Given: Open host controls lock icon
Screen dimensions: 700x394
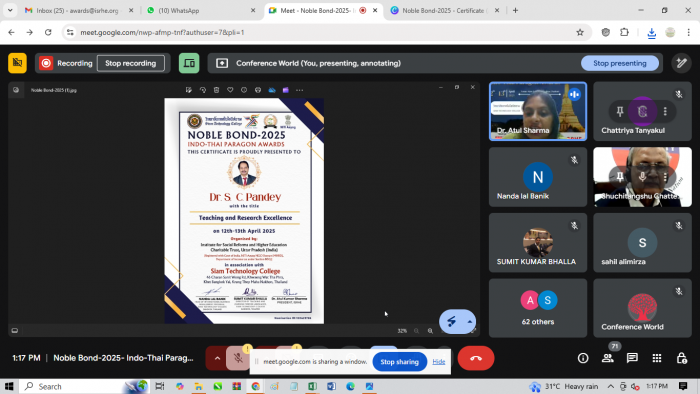Looking at the screenshot, I should (682, 358).
